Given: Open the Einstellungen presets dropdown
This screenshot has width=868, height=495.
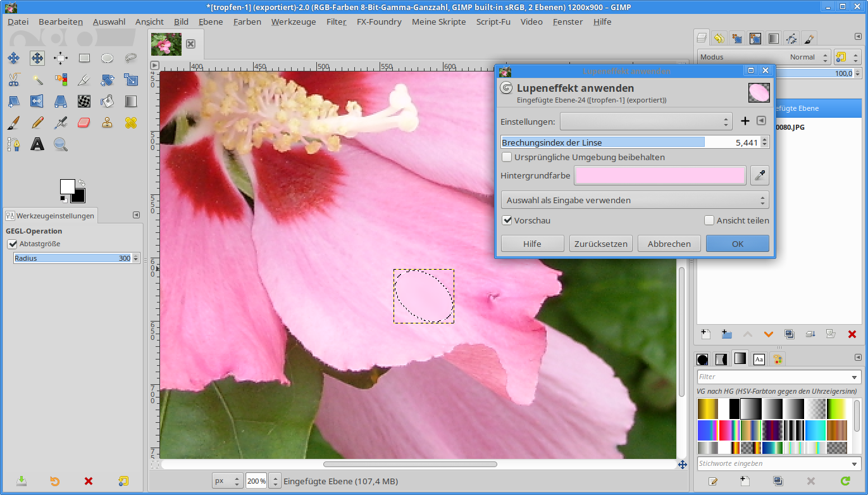Looking at the screenshot, I should 645,121.
